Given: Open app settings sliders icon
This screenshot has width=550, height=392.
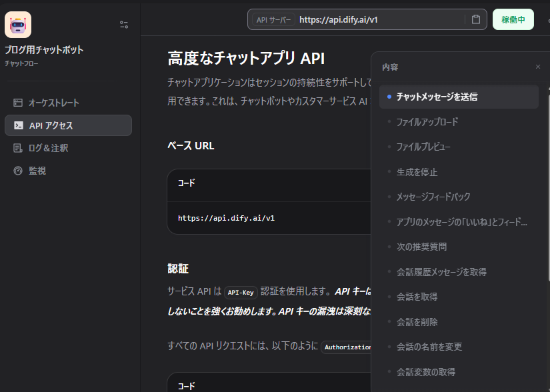Looking at the screenshot, I should [124, 25].
